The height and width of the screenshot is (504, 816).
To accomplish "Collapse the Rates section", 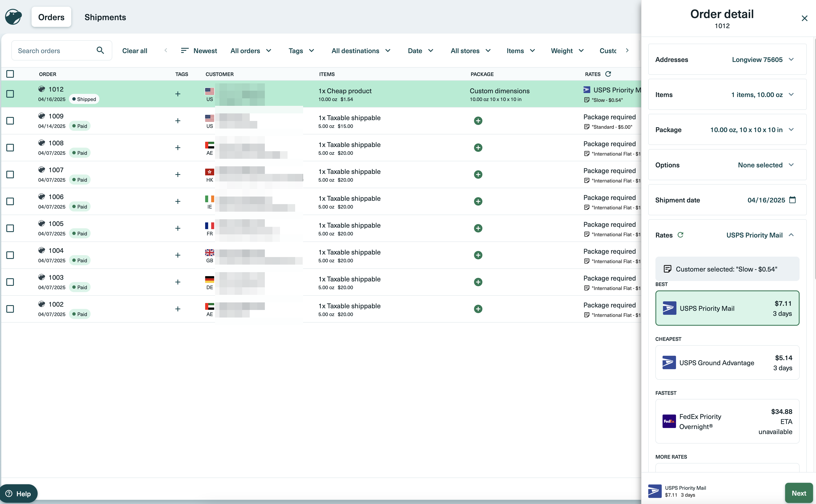I will point(791,235).
